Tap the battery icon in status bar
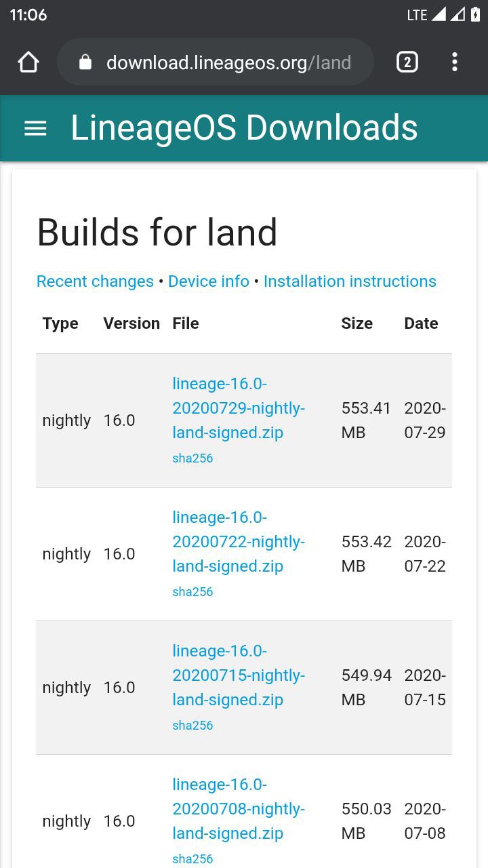488x868 pixels. click(x=475, y=14)
